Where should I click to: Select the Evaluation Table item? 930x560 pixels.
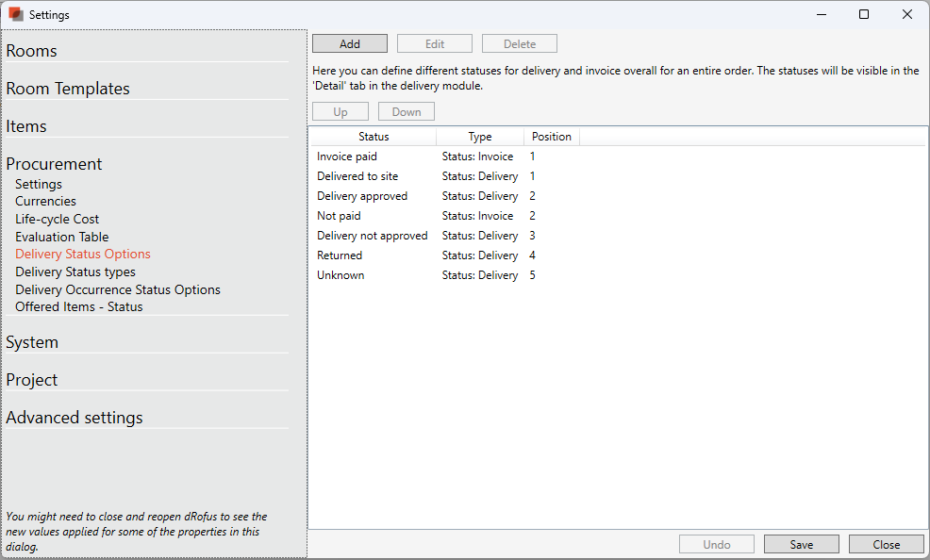click(61, 237)
